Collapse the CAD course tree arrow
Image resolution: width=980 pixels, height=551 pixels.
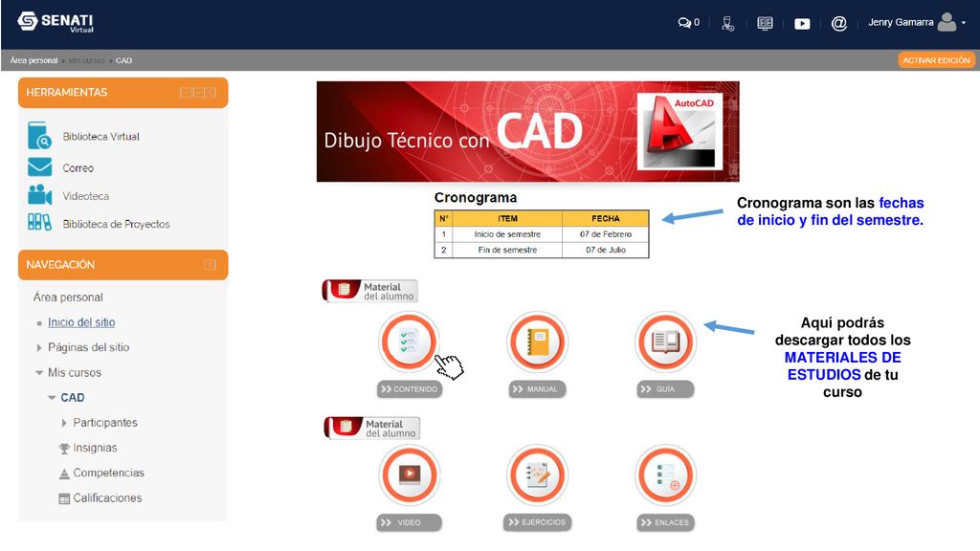point(52,398)
